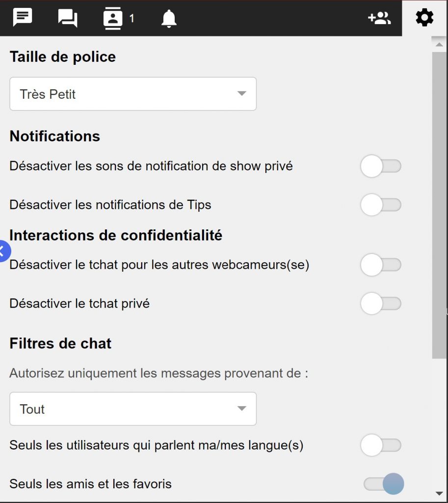Expand the Tout message filter dropdown
The image size is (448, 503).
(x=132, y=409)
